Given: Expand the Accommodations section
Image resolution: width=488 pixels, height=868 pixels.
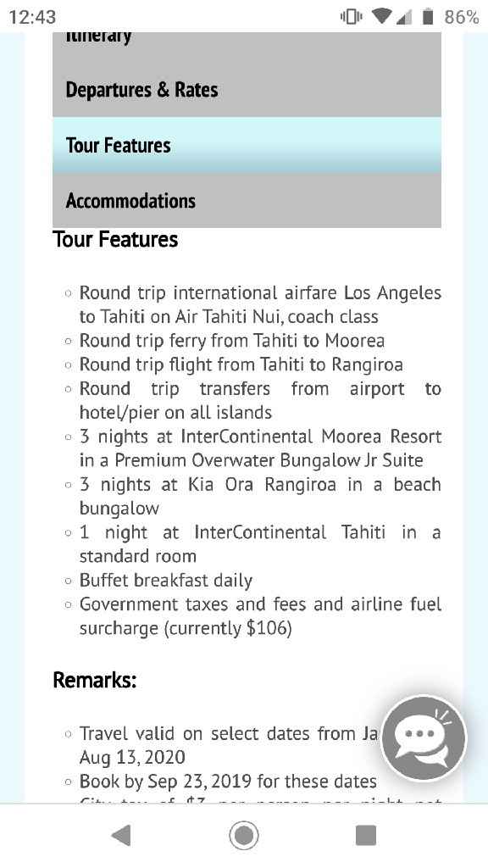Looking at the screenshot, I should click(x=247, y=201).
